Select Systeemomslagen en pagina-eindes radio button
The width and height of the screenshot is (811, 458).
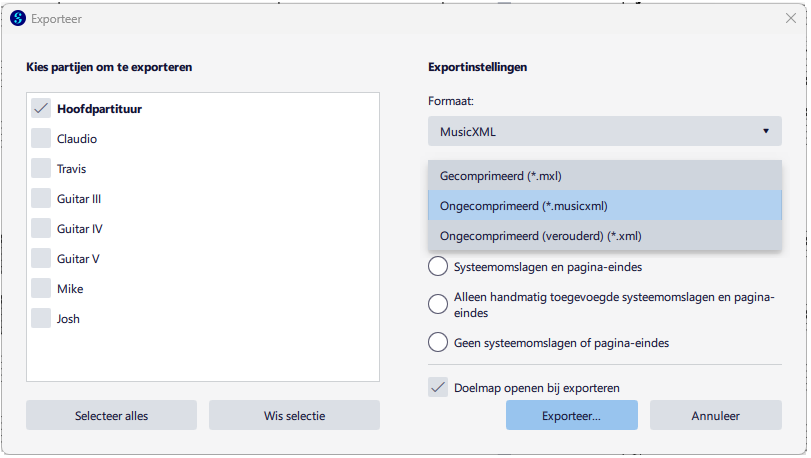pyautogui.click(x=438, y=267)
